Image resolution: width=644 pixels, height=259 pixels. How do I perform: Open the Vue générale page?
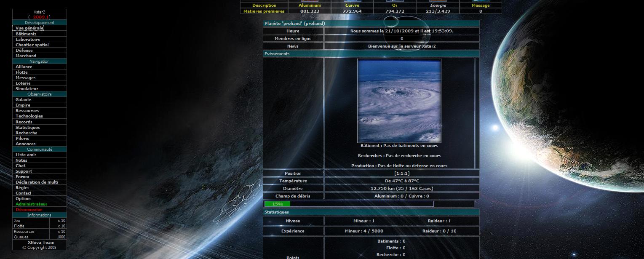pyautogui.click(x=29, y=28)
